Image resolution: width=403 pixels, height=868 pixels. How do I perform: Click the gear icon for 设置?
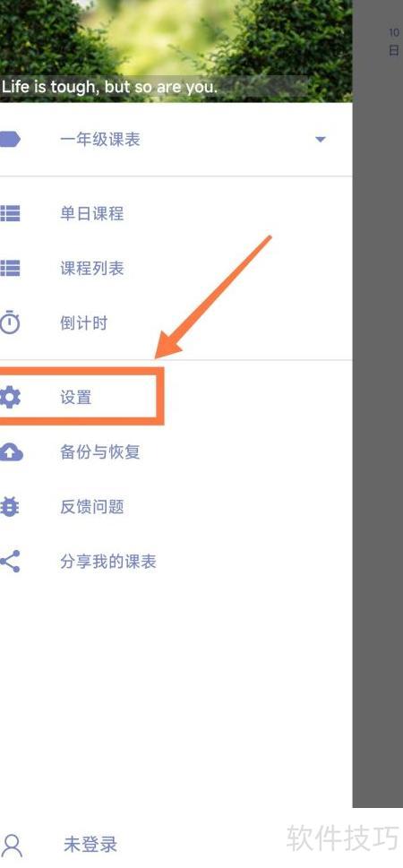tap(10, 397)
